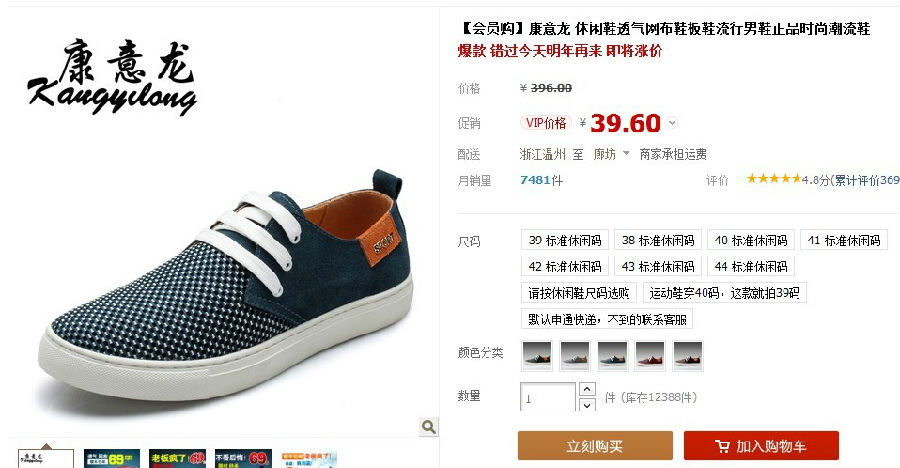
Task: Click the Kangyilong brand logo
Action: click(112, 77)
